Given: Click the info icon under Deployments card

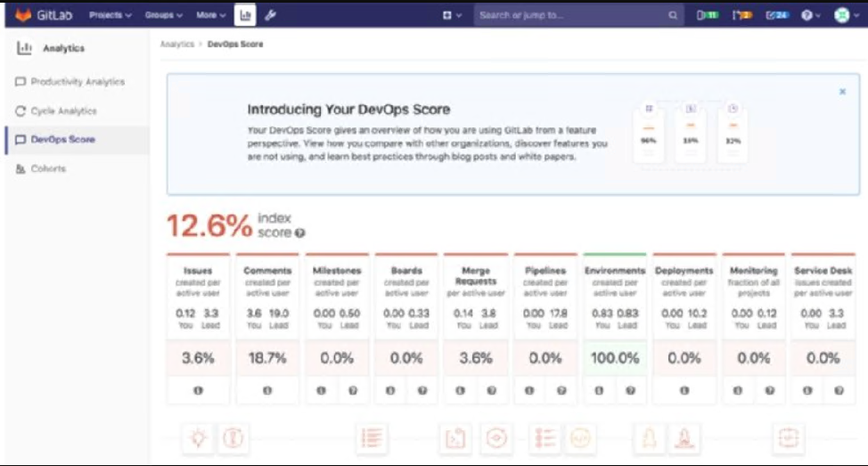Looking at the screenshot, I should pyautogui.click(x=684, y=391).
